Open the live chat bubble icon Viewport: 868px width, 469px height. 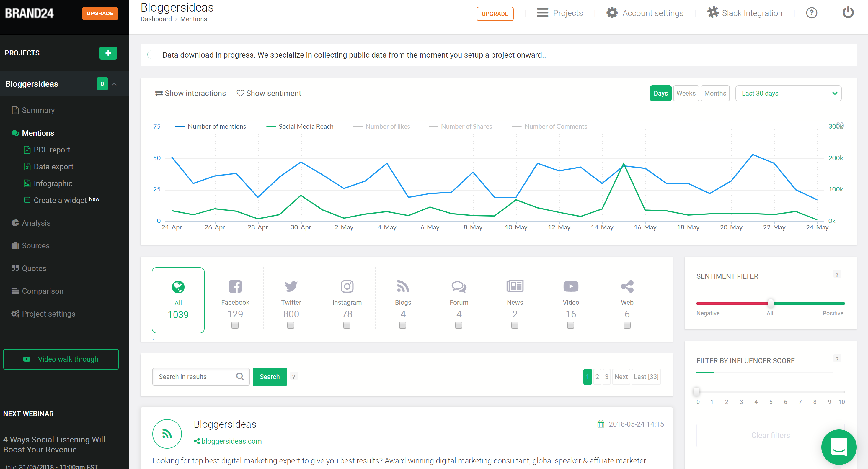[x=838, y=447]
